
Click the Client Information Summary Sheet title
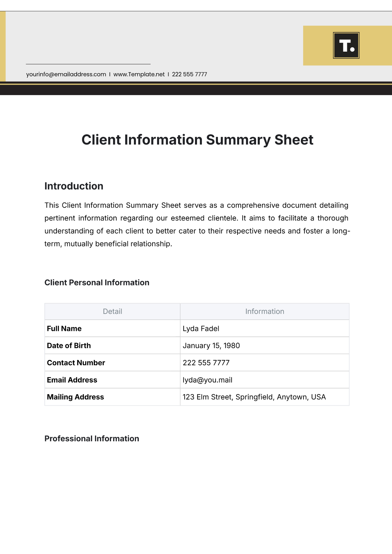tap(197, 140)
